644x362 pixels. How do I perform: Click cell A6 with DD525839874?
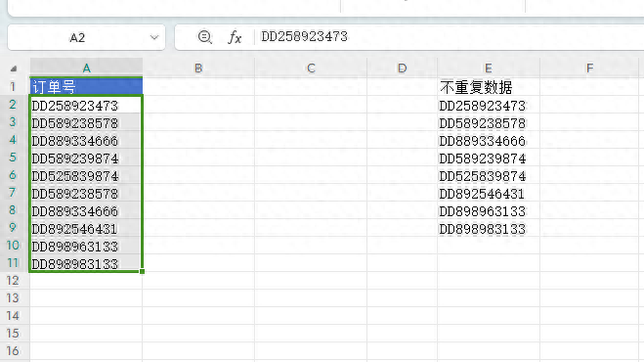[86, 176]
